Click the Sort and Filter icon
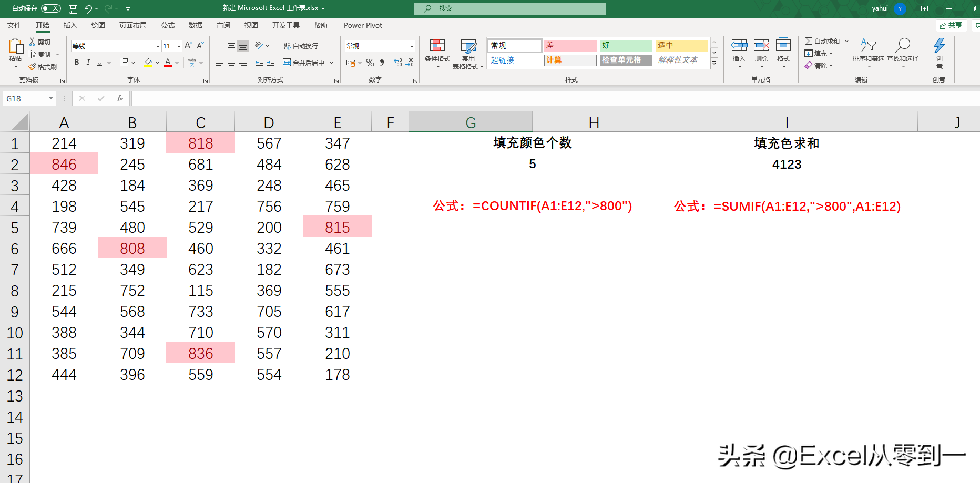The image size is (980, 483). 868,46
